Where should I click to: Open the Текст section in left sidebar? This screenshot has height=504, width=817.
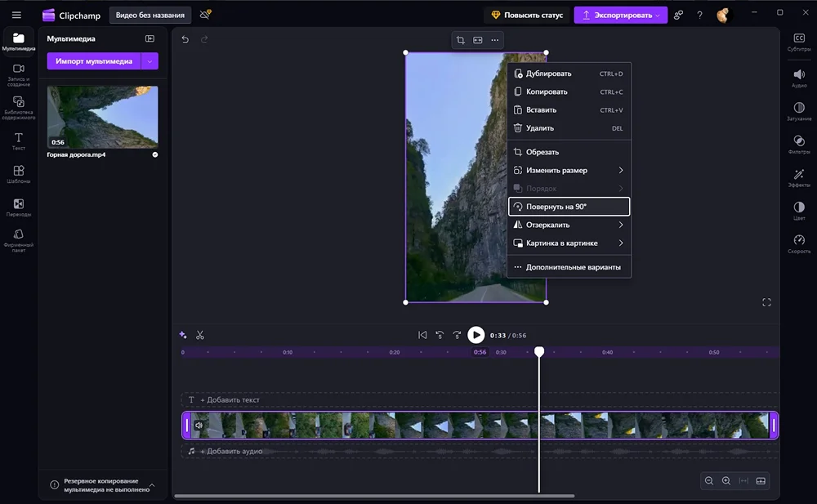pyautogui.click(x=17, y=139)
